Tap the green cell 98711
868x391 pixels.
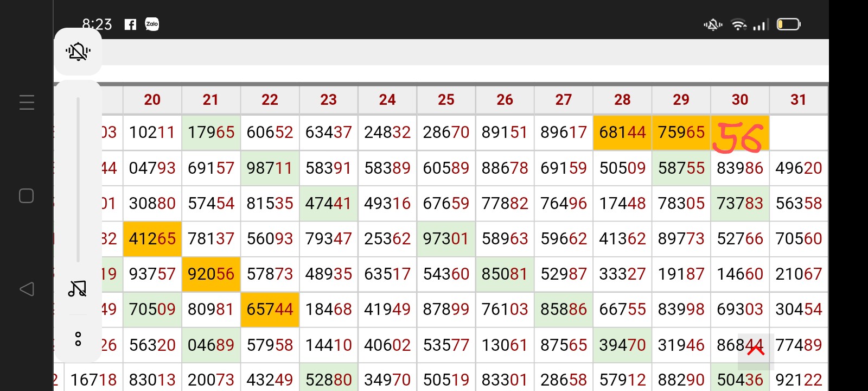click(270, 168)
